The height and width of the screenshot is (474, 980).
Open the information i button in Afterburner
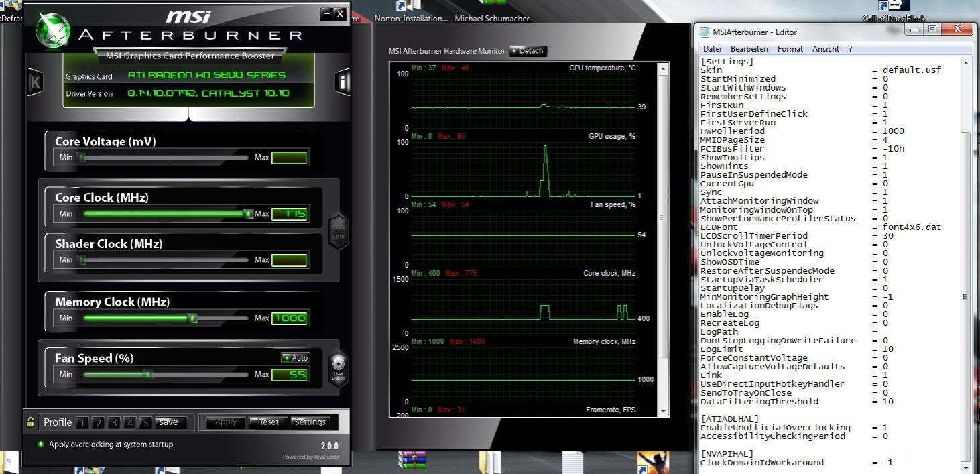[x=343, y=82]
